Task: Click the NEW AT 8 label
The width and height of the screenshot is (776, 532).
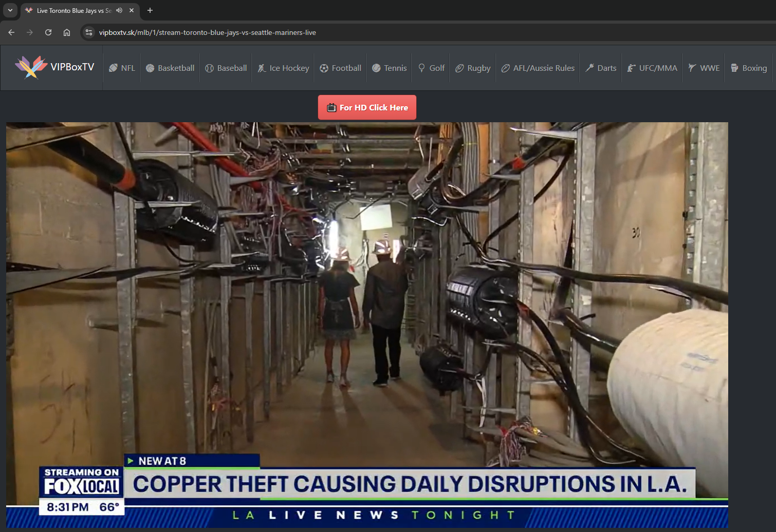Action: click(162, 461)
